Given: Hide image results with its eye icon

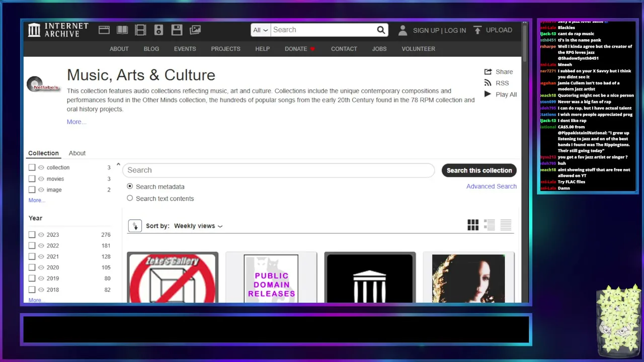Looking at the screenshot, I should coord(41,190).
